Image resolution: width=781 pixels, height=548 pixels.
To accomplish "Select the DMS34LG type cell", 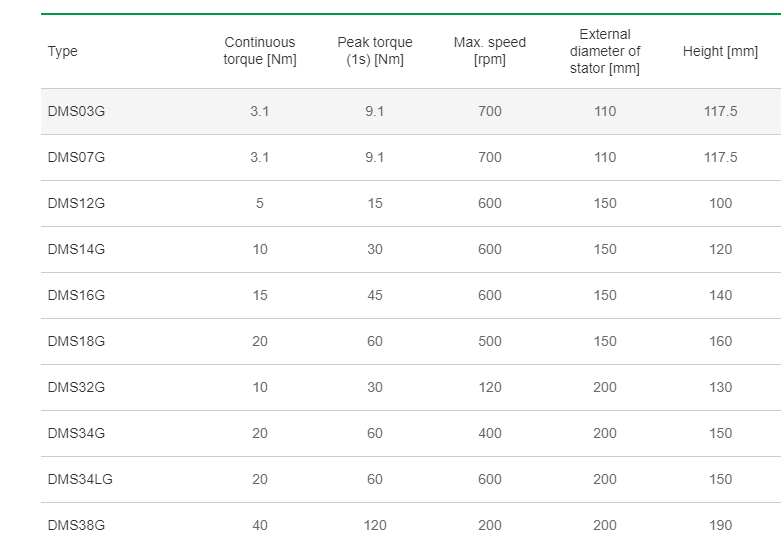I will 80,479.
